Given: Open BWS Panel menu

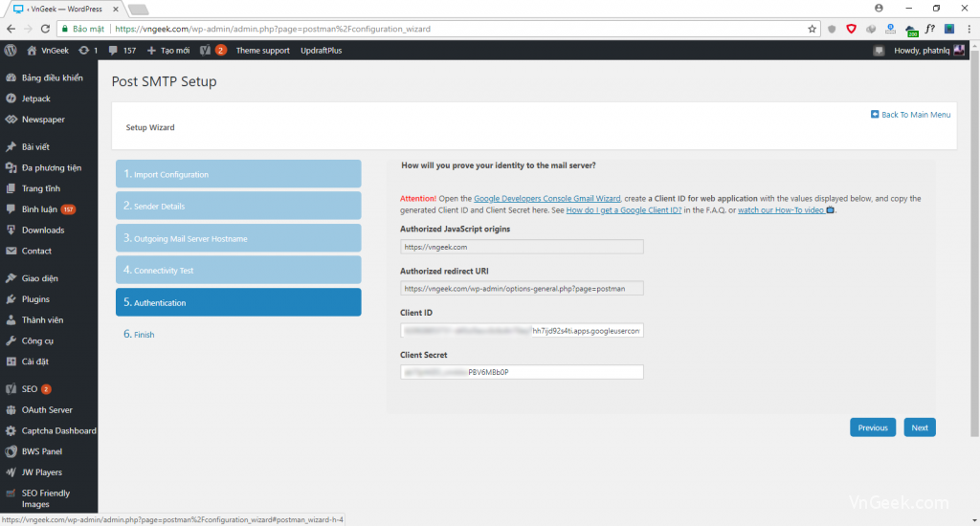Looking at the screenshot, I should point(49,451).
